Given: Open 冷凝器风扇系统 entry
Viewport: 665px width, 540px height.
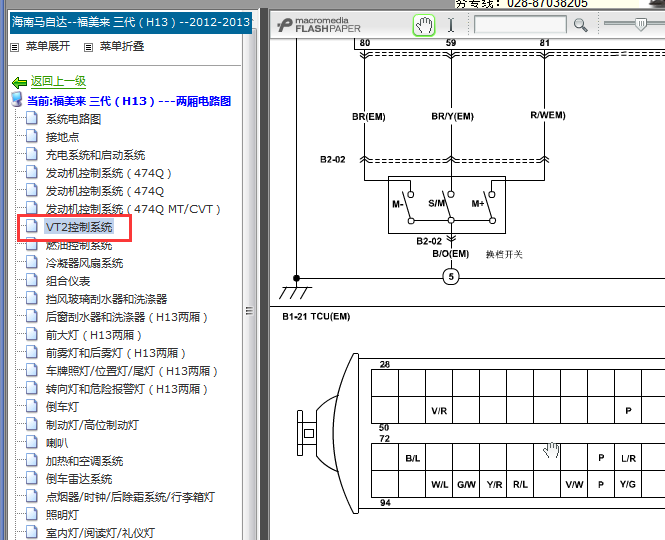Looking at the screenshot, I should [x=84, y=263].
